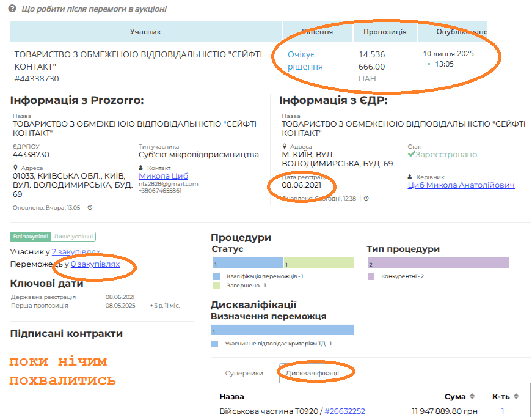Sort table by 'Сума' column arrows
The width and height of the screenshot is (532, 417).
[472, 397]
